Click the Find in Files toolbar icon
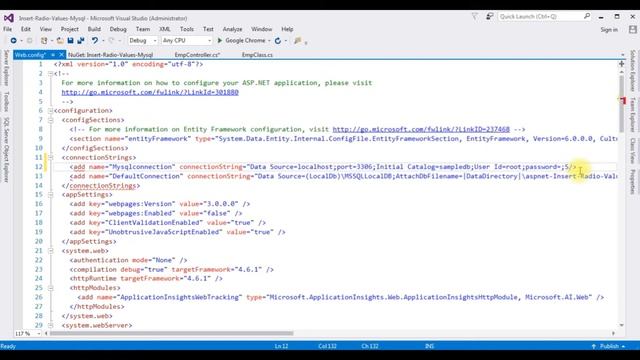Viewport: 640px width, 360px height. coord(298,40)
